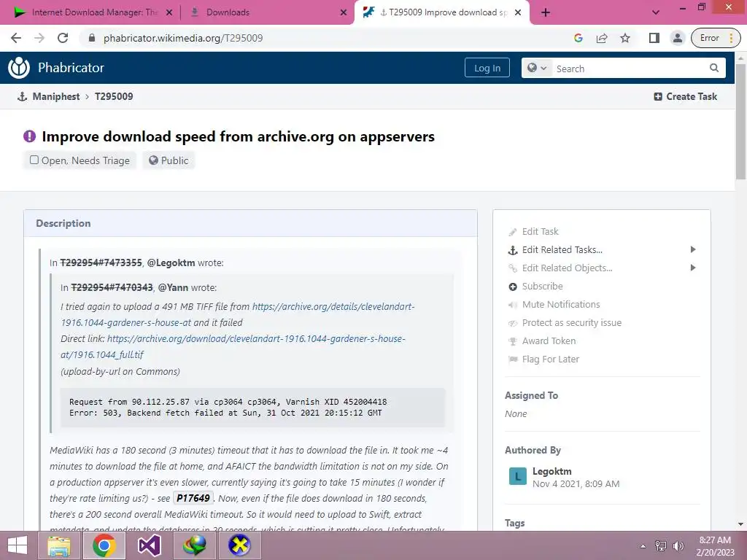Open File Explorer from the taskbar
Screen dimensions: 747x560
[x=59, y=545]
